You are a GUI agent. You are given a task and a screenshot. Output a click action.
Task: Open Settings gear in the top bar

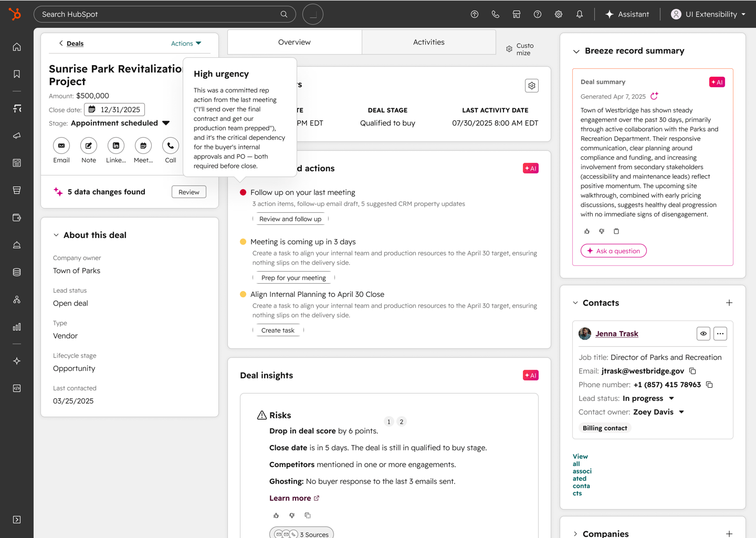click(x=559, y=14)
